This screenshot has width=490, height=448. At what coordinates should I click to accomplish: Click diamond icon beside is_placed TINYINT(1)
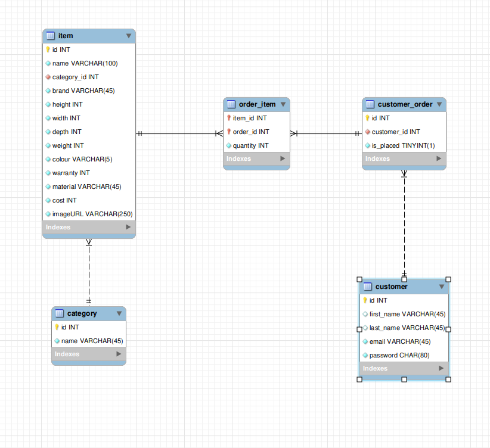pyautogui.click(x=367, y=145)
